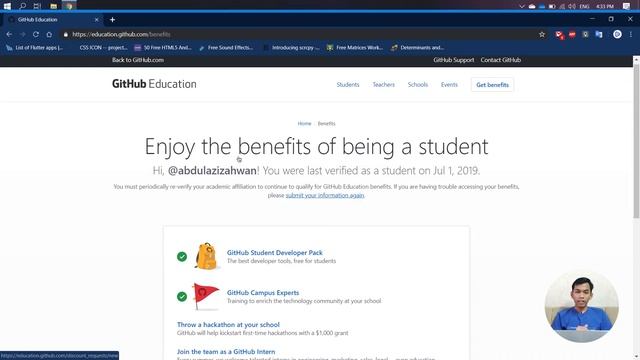The height and width of the screenshot is (360, 640).
Task: Close the GitHub Education tab
Action: tap(97, 20)
